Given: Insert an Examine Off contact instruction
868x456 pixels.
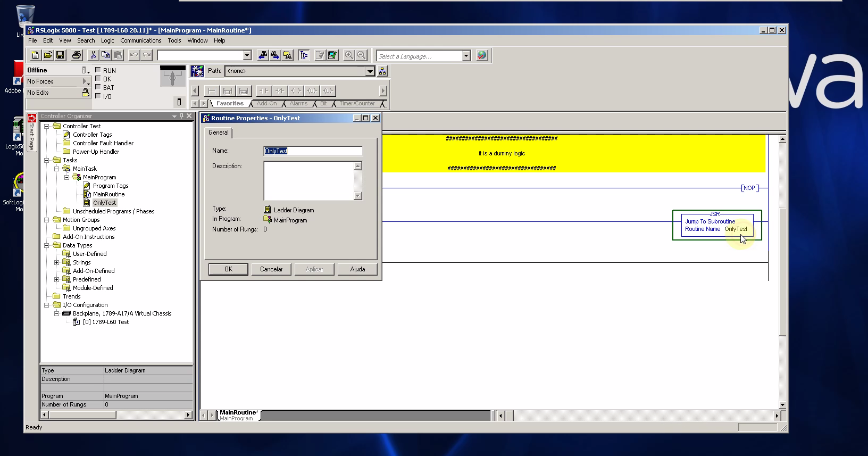Looking at the screenshot, I should click(x=280, y=90).
